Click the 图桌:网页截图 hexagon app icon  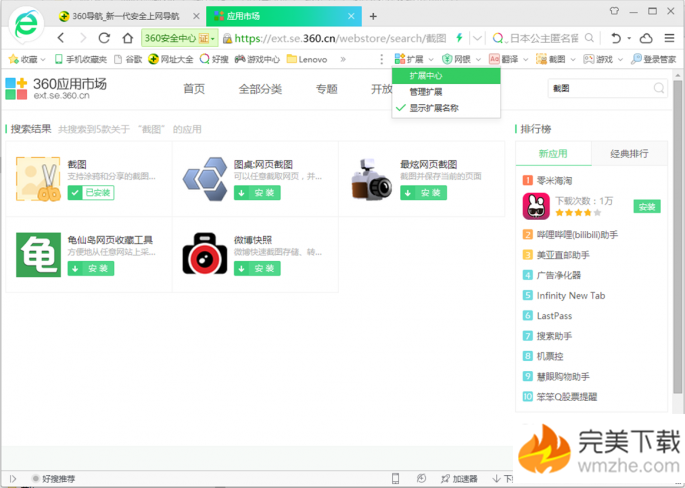click(x=205, y=179)
